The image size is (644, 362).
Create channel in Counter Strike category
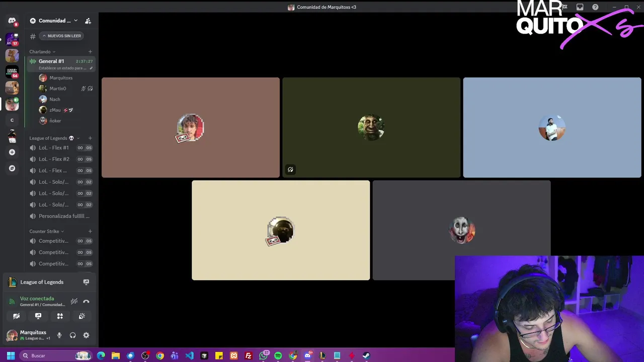[x=90, y=231]
